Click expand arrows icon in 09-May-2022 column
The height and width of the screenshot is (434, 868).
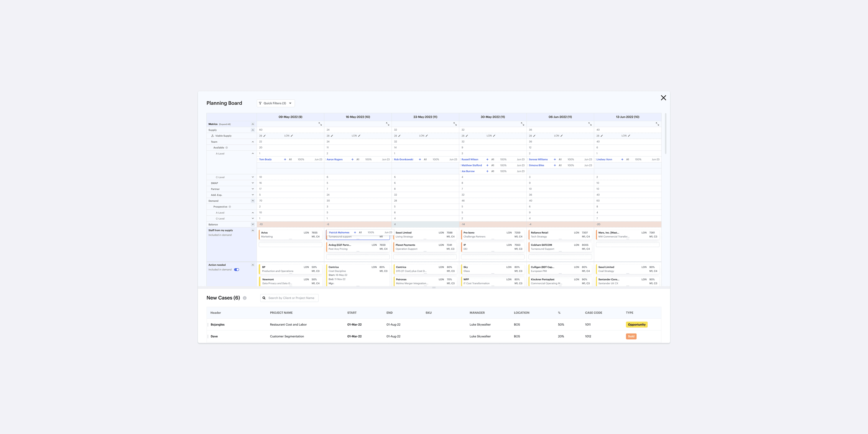pos(320,124)
